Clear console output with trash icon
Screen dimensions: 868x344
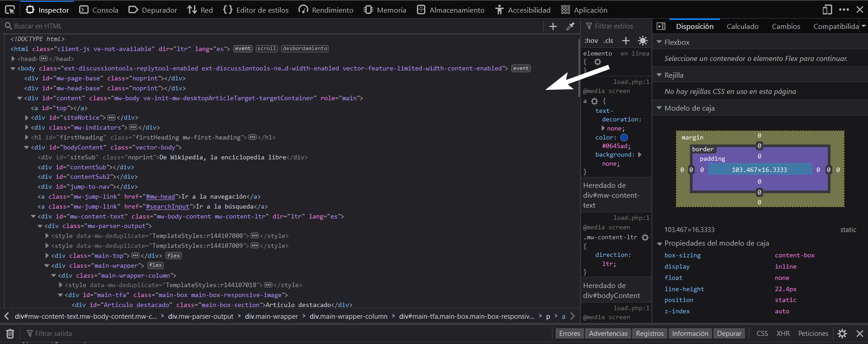pyautogui.click(x=10, y=334)
